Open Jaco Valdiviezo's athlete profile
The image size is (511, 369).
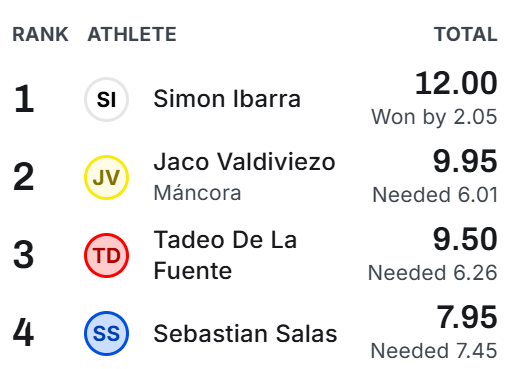pyautogui.click(x=244, y=162)
